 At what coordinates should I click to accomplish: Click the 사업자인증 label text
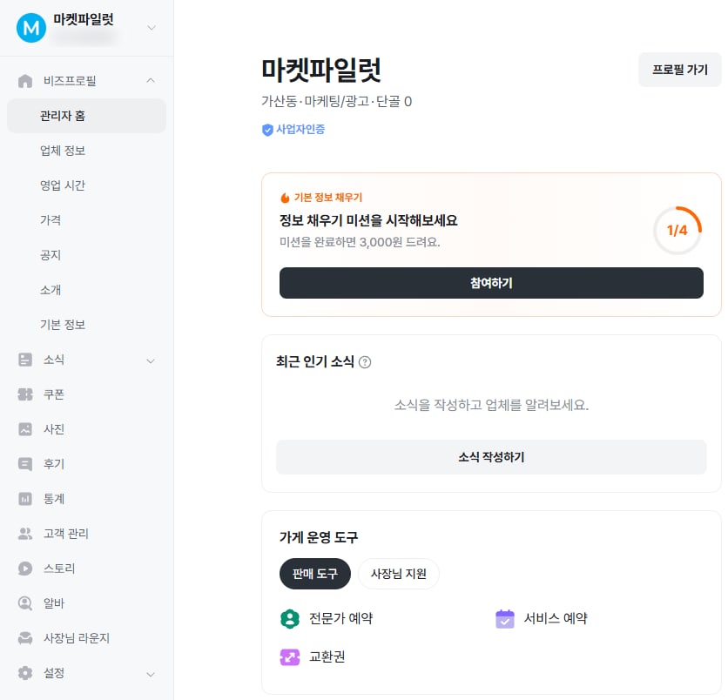pyautogui.click(x=300, y=130)
